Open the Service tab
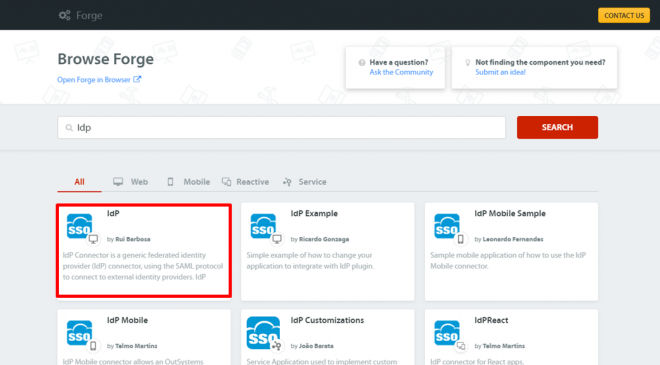Screen dimensions: 660x365 pyautogui.click(x=305, y=182)
